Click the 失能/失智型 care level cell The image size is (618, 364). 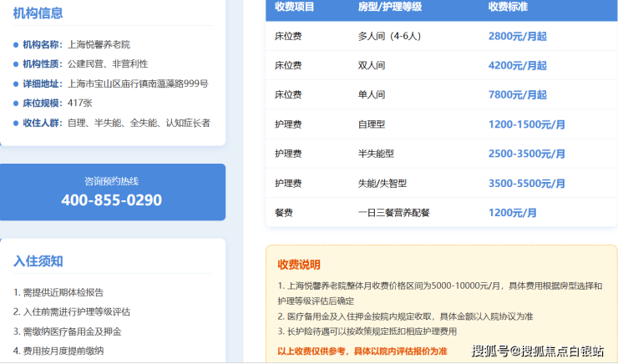click(382, 183)
